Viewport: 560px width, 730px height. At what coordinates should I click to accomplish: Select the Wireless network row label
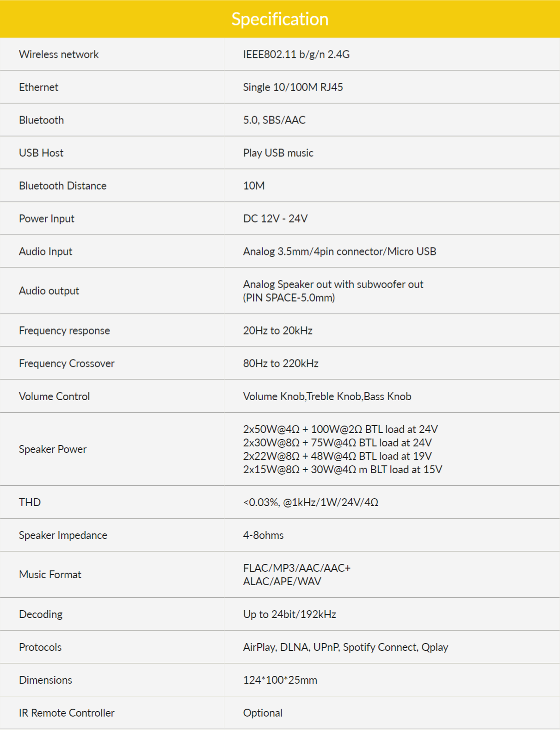[x=59, y=55]
